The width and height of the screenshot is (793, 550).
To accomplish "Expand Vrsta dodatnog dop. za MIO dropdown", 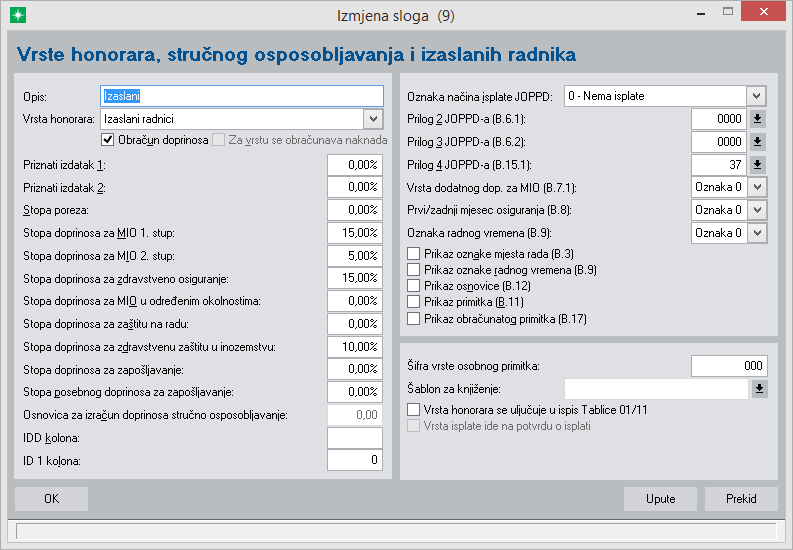I will pyautogui.click(x=756, y=187).
